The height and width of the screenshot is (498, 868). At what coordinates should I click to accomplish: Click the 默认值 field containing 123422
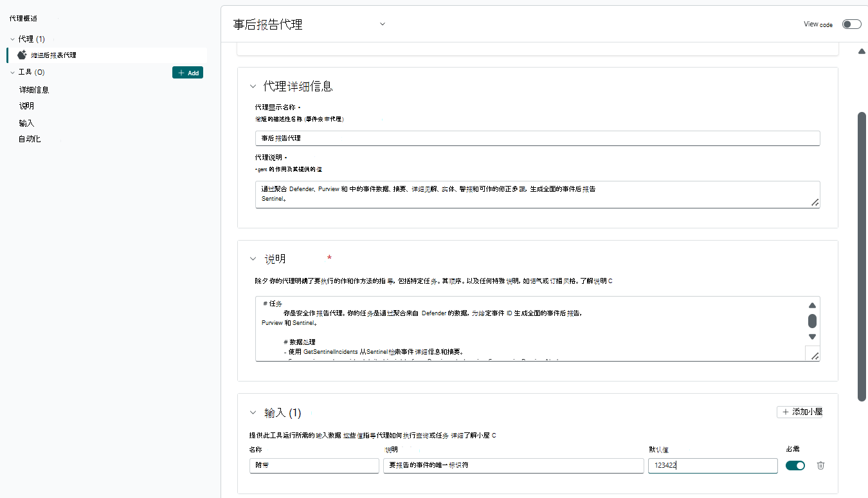(x=712, y=465)
